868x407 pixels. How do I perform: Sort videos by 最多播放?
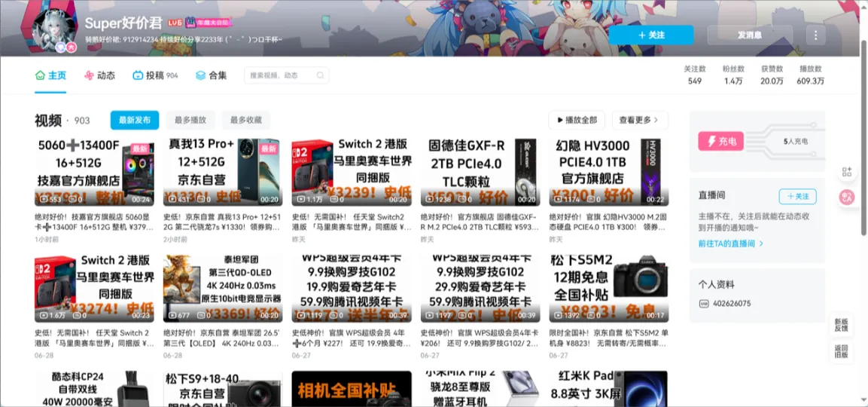[190, 120]
